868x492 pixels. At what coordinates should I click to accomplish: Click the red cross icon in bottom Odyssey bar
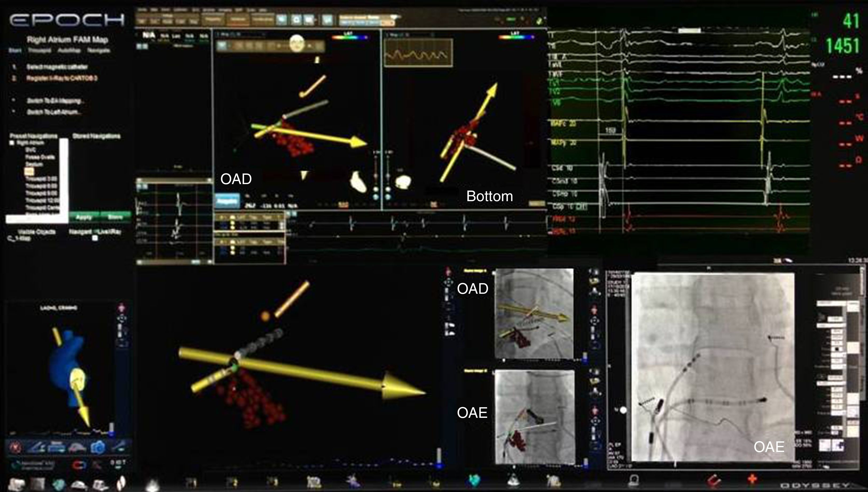pos(752,479)
